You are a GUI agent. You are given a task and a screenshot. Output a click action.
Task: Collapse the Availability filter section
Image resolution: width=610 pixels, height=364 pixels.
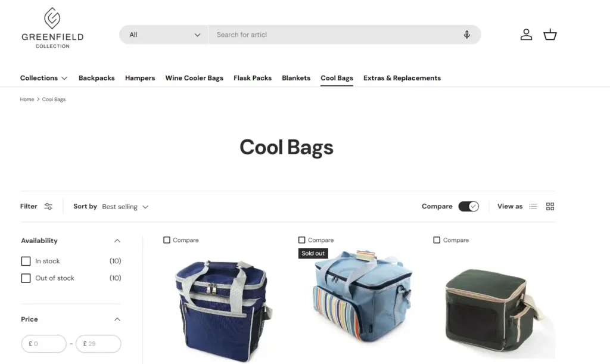[x=117, y=241]
